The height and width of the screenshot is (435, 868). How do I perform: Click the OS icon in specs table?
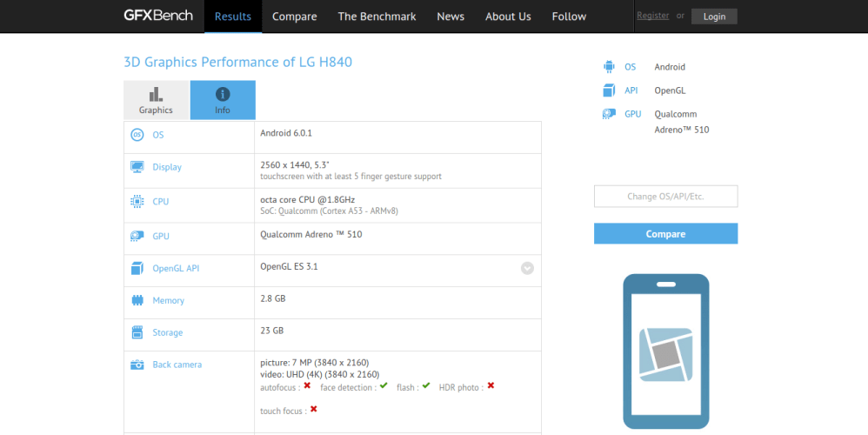[137, 135]
